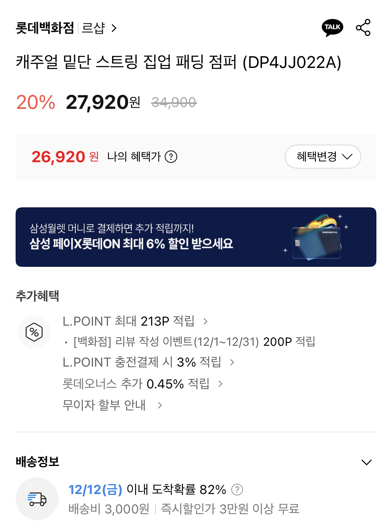The image size is (392, 532).
Task: Open the 나의 혜택가 help question mark
Action: pos(171,157)
